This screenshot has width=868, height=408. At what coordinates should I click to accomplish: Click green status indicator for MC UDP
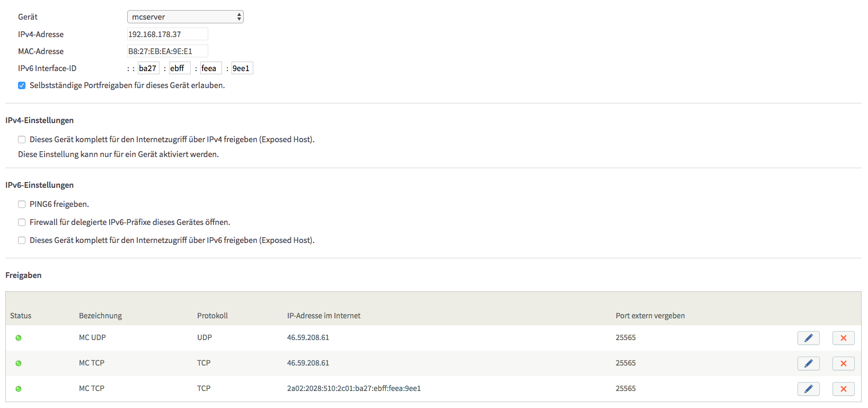(19, 338)
